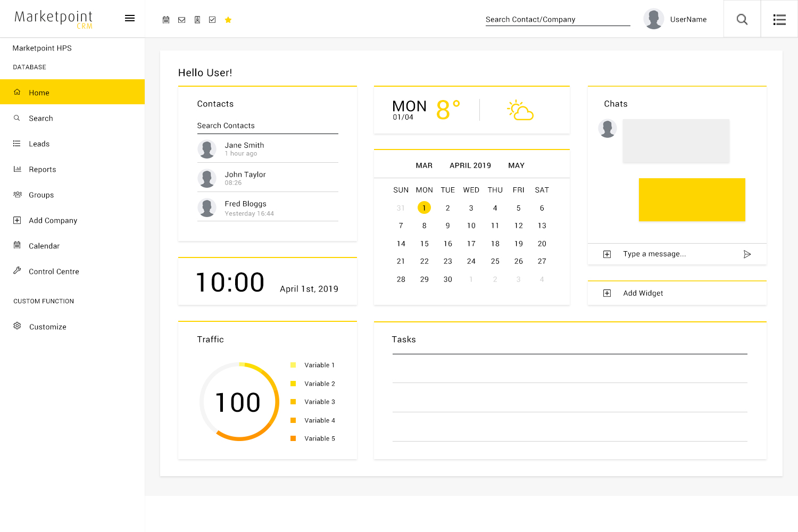Viewport: 798px width, 532px height.
Task: Open Reports in the sidebar
Action: tap(43, 169)
